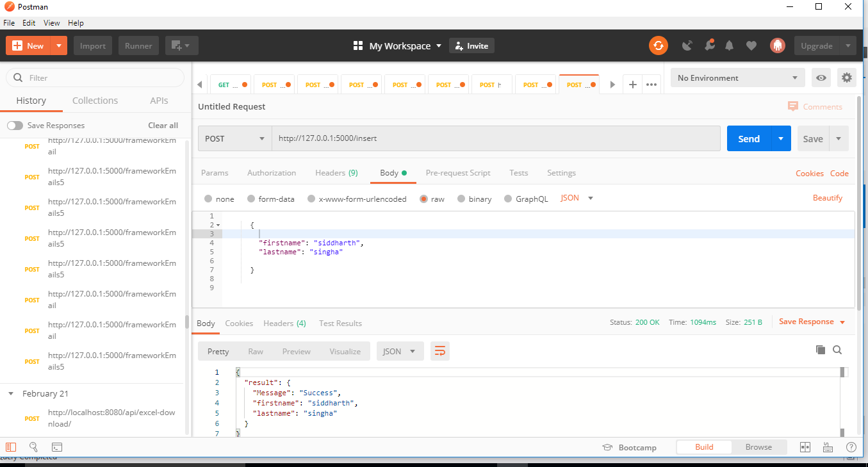Image resolution: width=868 pixels, height=467 pixels.
Task: Switch to Build mode
Action: 704,447
